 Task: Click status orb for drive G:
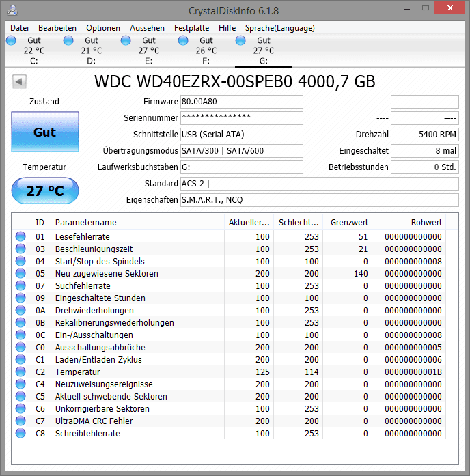[x=240, y=40]
